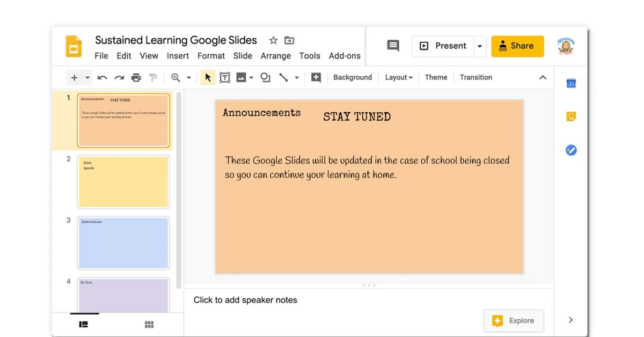The image size is (644, 337).
Task: Select the Line tool
Action: click(x=283, y=77)
